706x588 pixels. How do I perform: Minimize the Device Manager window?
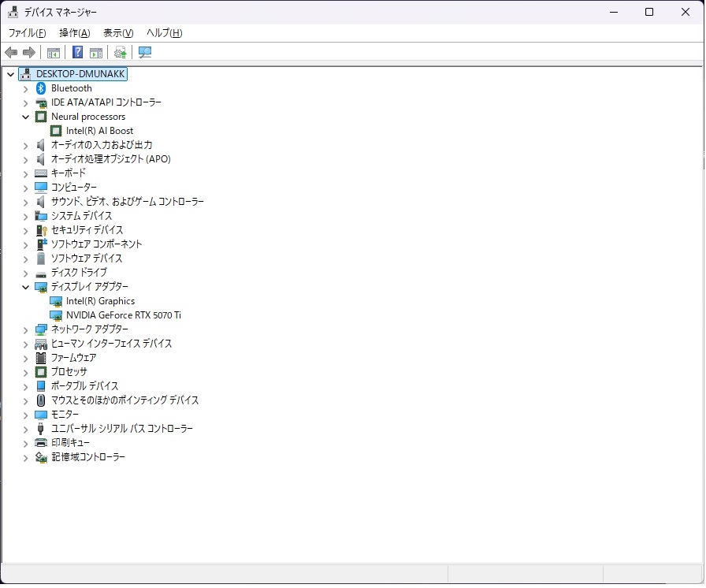(614, 12)
